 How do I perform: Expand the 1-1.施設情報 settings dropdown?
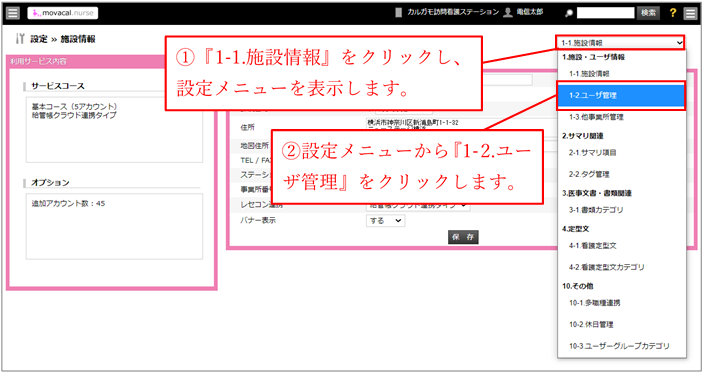(x=621, y=43)
